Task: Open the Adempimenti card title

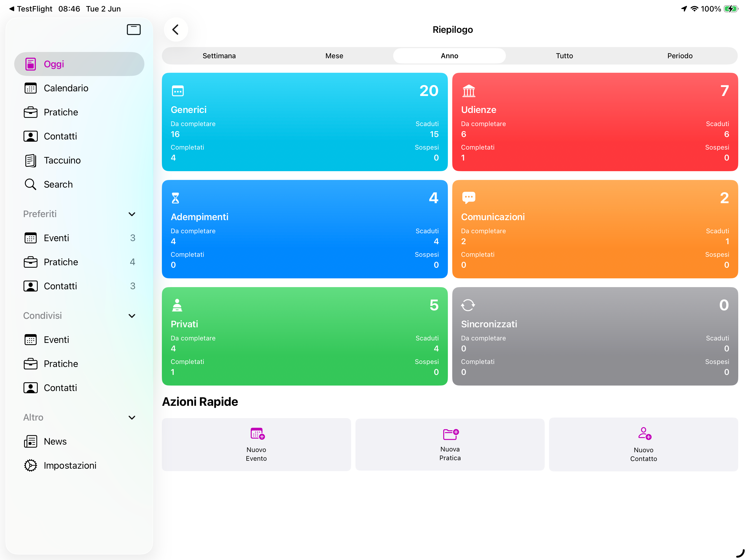Action: 200,217
